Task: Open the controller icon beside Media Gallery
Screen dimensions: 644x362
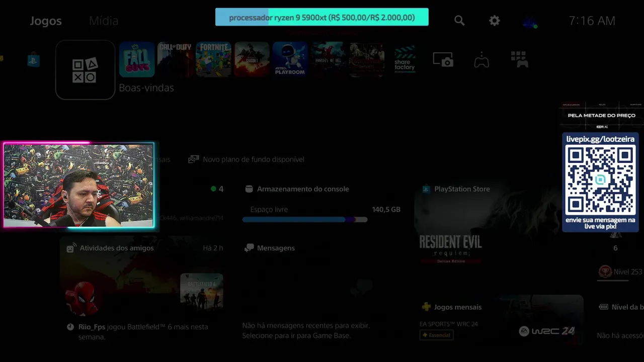Action: coord(481,60)
